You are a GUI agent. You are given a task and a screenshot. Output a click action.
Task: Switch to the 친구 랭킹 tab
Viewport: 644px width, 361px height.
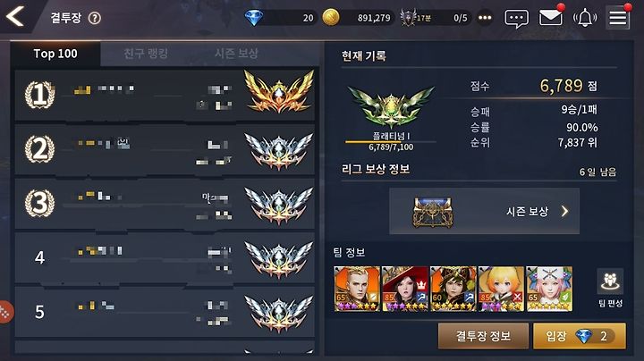click(146, 54)
